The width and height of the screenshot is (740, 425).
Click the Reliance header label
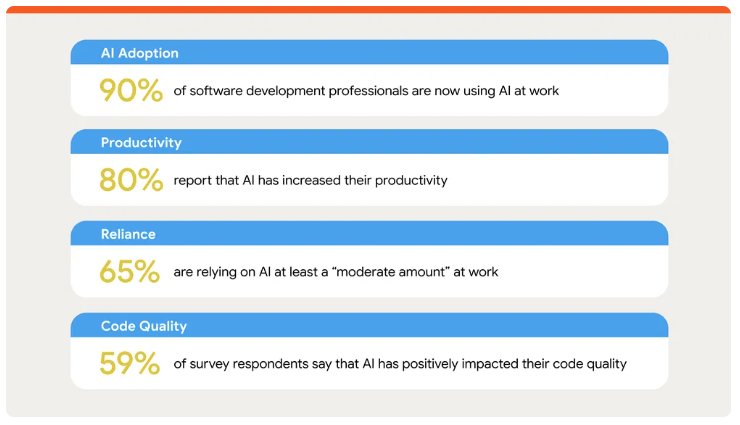click(128, 234)
